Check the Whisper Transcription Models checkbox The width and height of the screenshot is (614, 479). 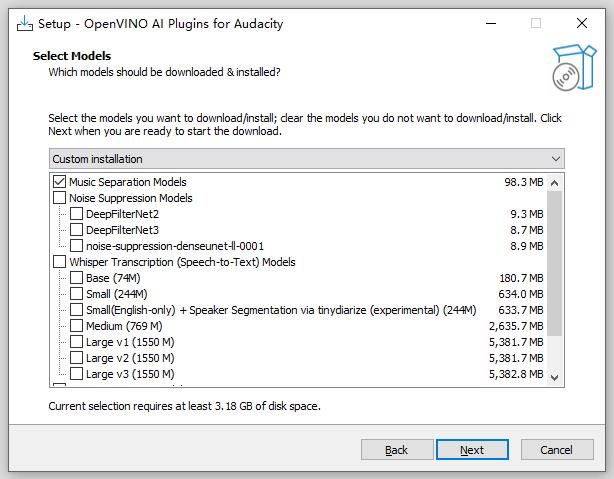pyautogui.click(x=59, y=262)
